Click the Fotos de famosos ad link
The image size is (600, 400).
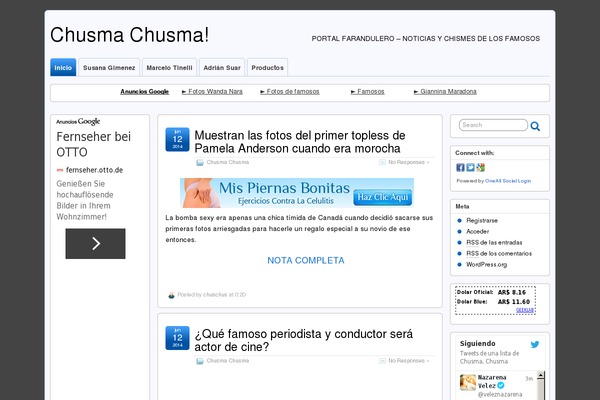(290, 91)
